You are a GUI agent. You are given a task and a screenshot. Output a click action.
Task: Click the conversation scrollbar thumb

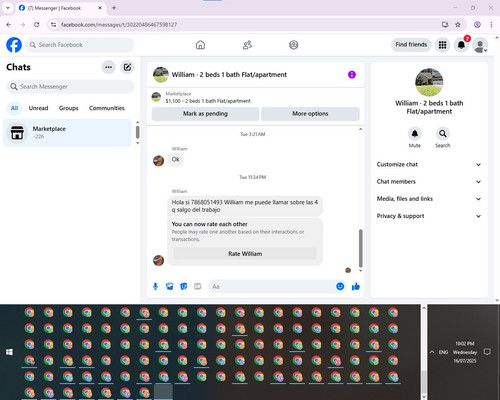pos(360,248)
